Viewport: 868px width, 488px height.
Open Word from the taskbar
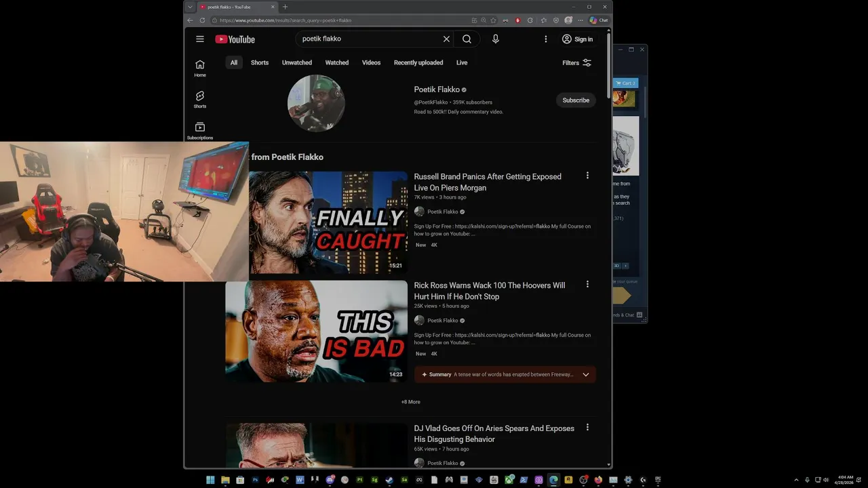tap(300, 480)
